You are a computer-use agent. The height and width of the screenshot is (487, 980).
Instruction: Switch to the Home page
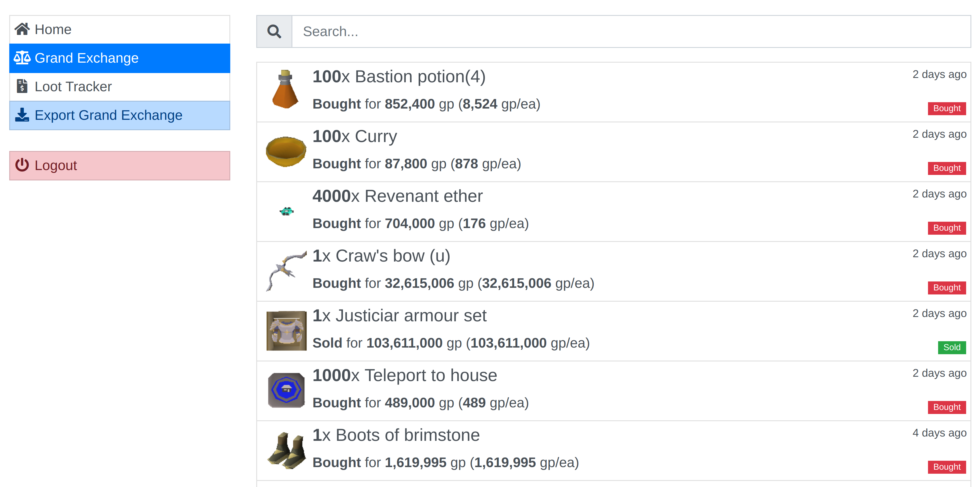tap(53, 29)
